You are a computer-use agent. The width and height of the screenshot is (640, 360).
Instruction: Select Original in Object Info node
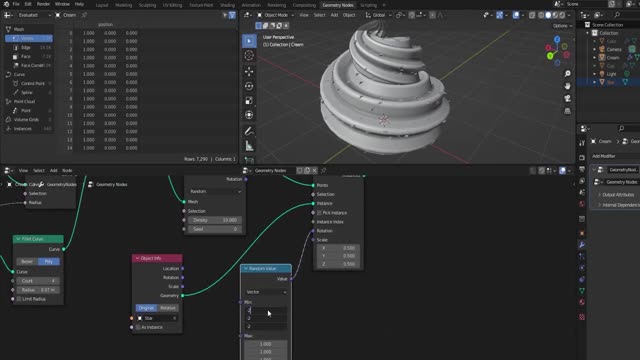pos(146,308)
